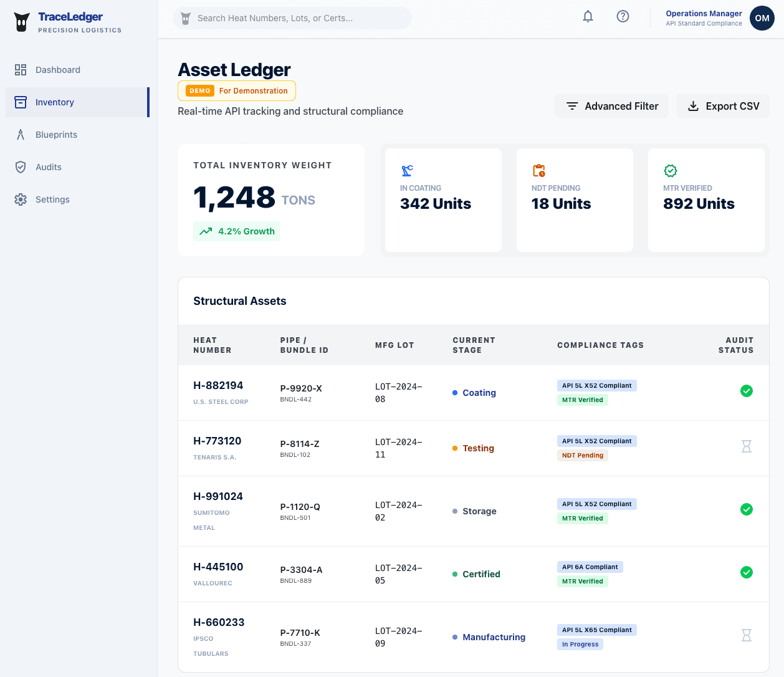
Task: Open the notifications bell
Action: (x=588, y=17)
